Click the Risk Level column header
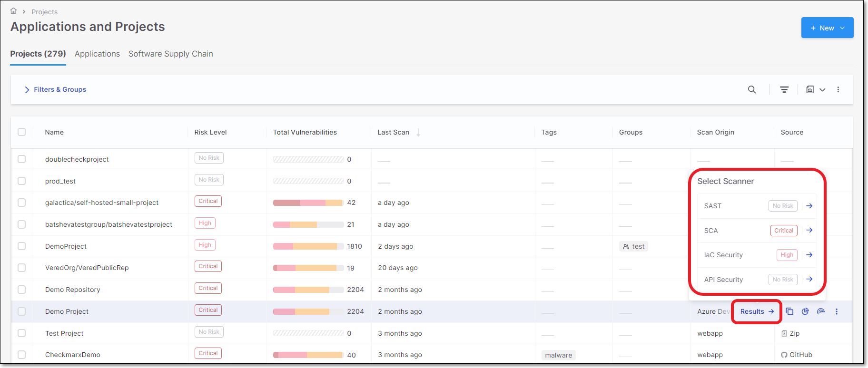Image resolution: width=868 pixels, height=368 pixels. point(210,132)
